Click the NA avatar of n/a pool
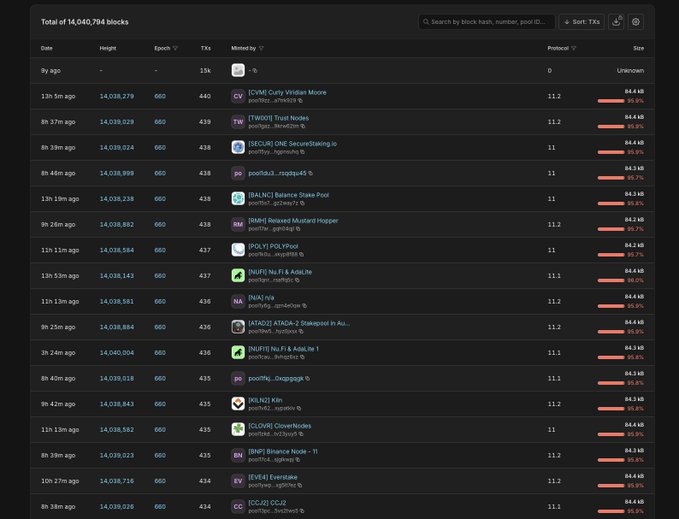The image size is (679, 519). click(x=238, y=301)
